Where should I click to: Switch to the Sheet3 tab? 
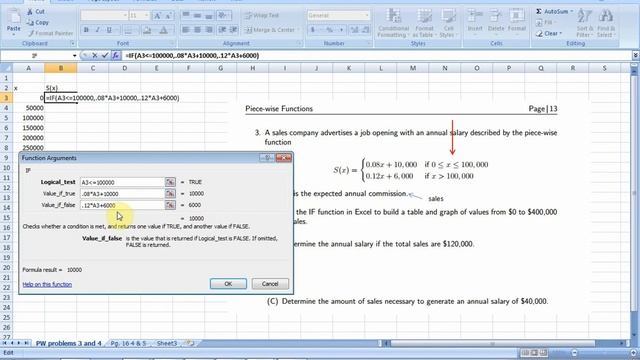pos(167,343)
